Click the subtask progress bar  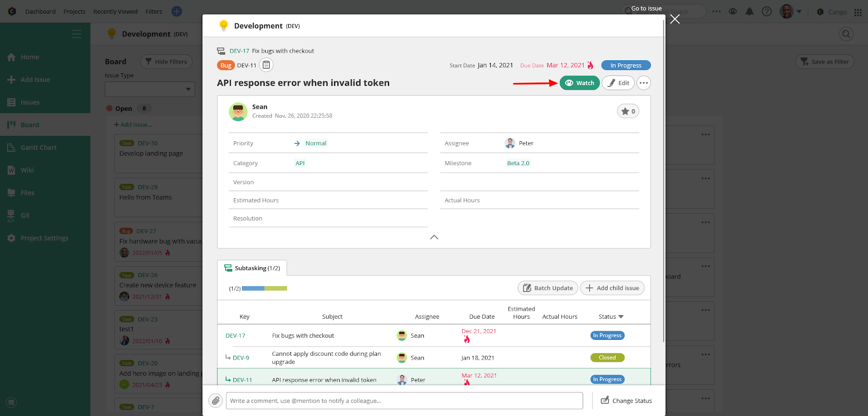coord(264,288)
